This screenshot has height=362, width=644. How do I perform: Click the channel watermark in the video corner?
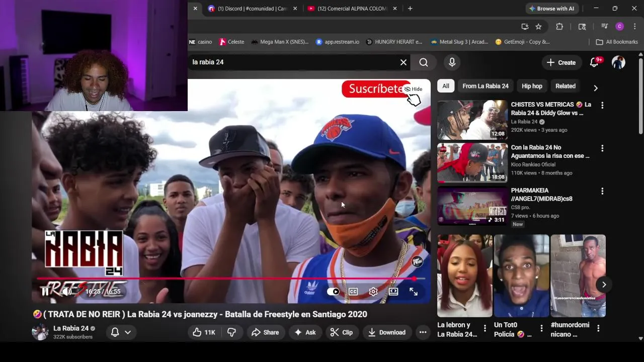pyautogui.click(x=417, y=261)
